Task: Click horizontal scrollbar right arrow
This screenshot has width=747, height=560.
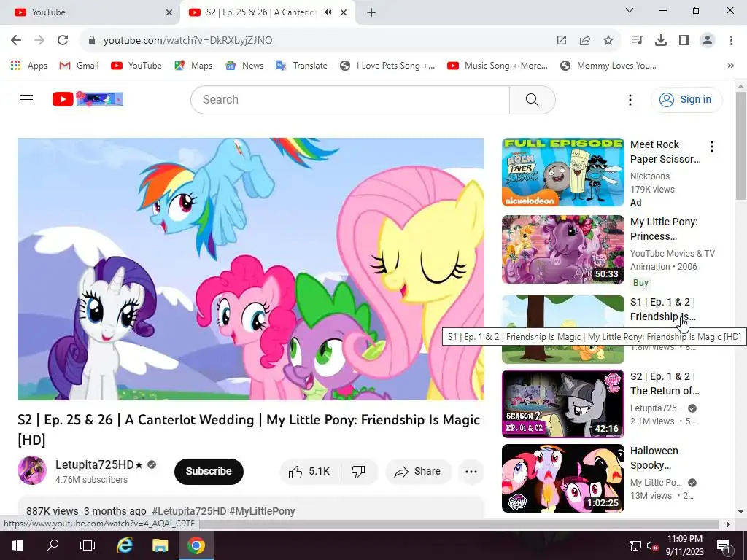Action: [x=729, y=524]
